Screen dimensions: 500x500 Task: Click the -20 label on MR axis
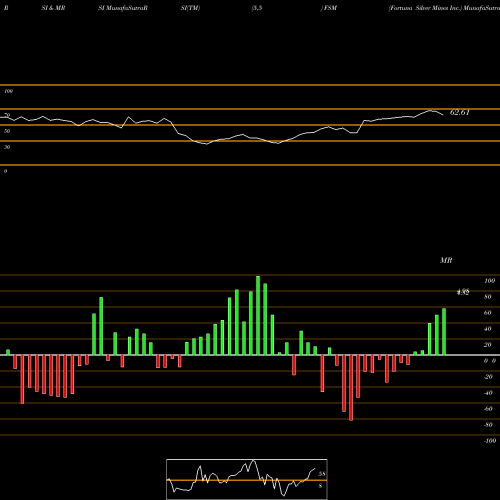point(488,377)
